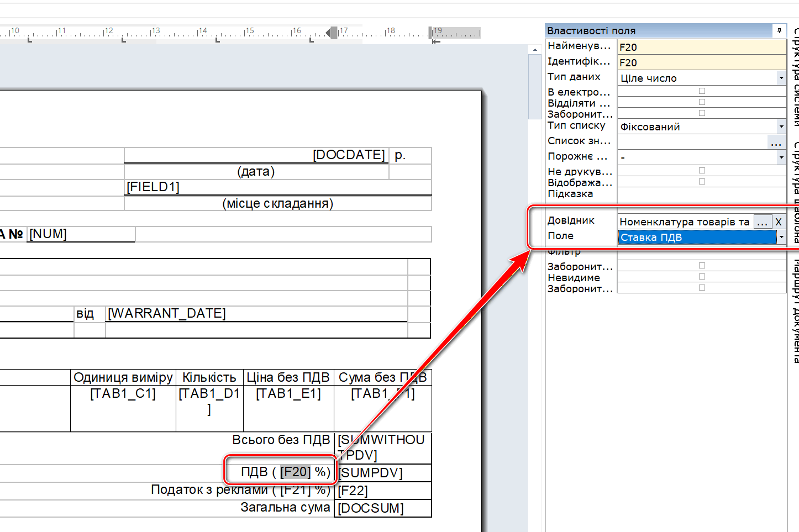
Task: Open Список значень editor ellipsis button
Action: coord(776,143)
